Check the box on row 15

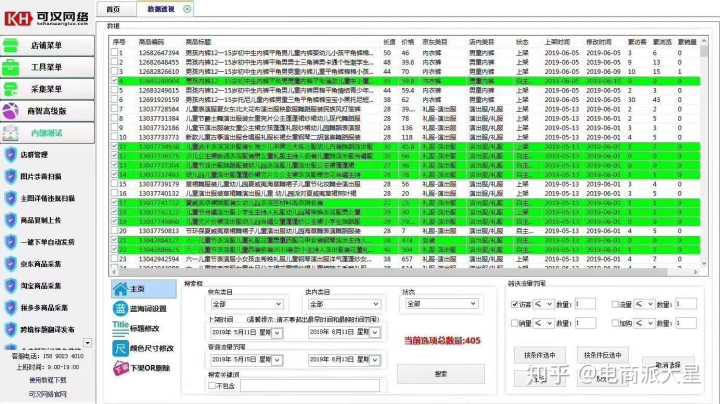click(114, 184)
